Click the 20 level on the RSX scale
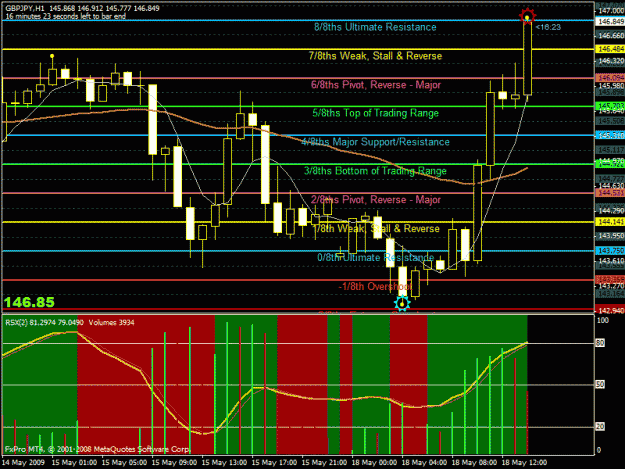625x469 pixels. coord(600,427)
